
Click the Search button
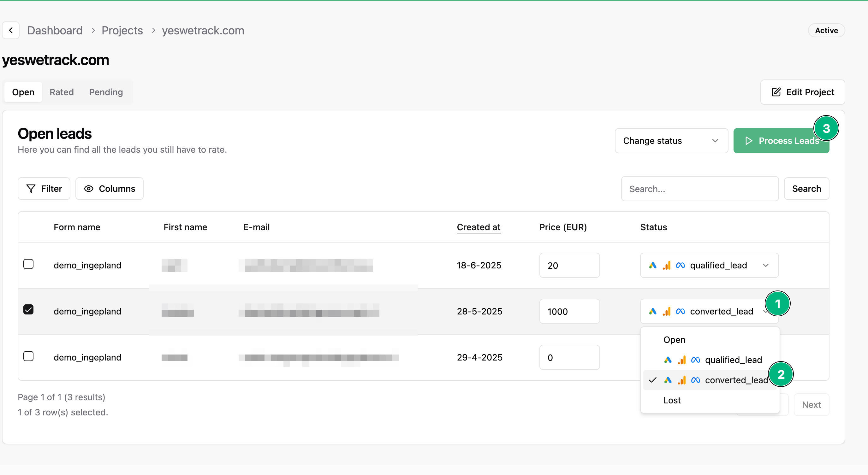[x=806, y=189]
